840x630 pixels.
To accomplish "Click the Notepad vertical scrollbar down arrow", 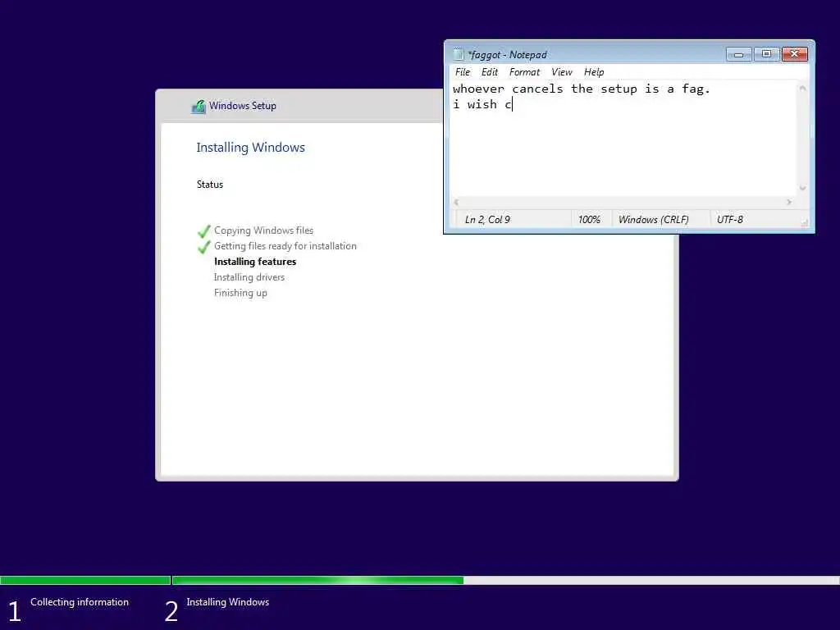I will 802,188.
